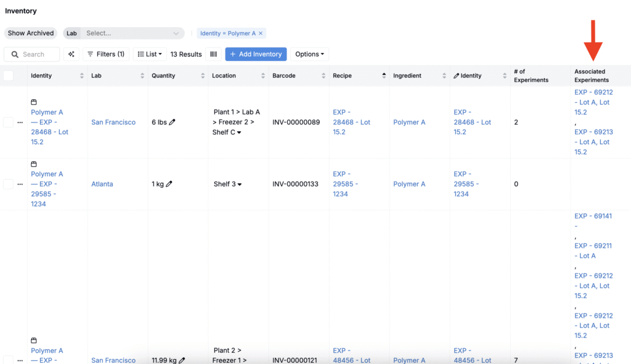Remove the Identity = Polymer A filter chip

point(261,33)
